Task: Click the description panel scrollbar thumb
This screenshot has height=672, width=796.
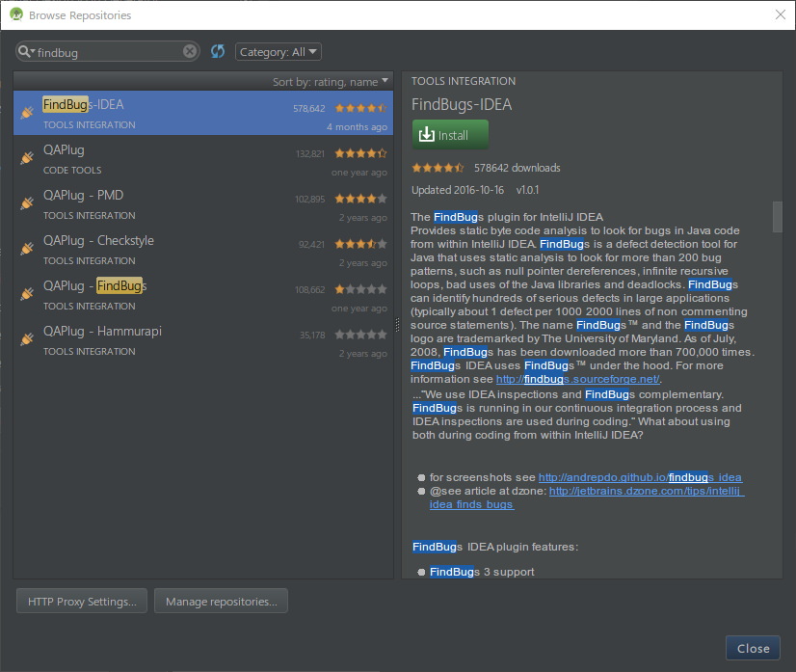Action: point(778,217)
